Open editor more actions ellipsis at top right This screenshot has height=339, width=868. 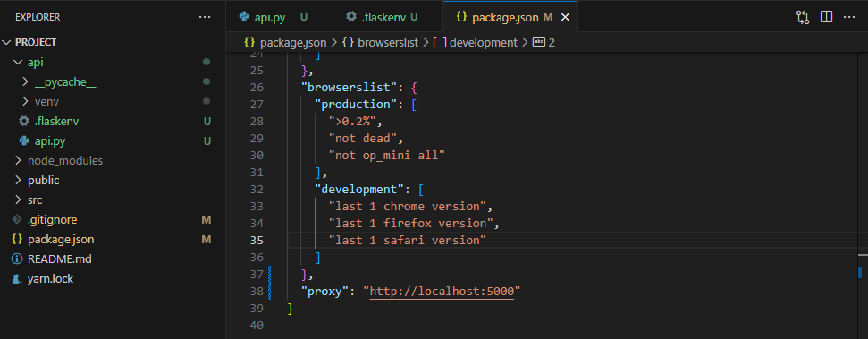(849, 17)
